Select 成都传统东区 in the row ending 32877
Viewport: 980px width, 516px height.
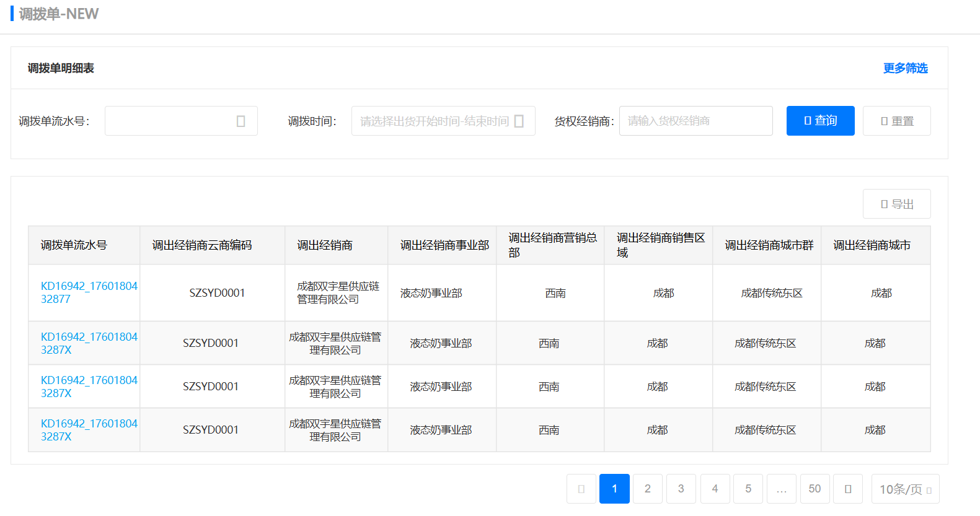pyautogui.click(x=772, y=293)
